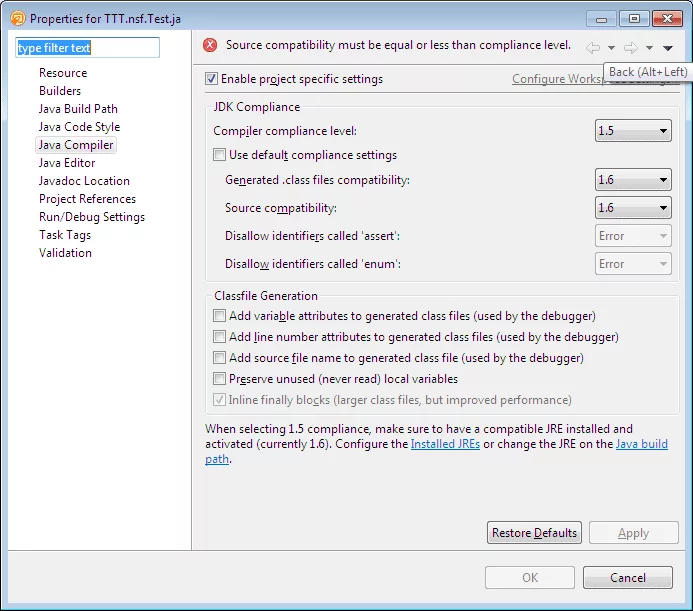Expand Generated .class files compatibility dropdown

pos(633,180)
